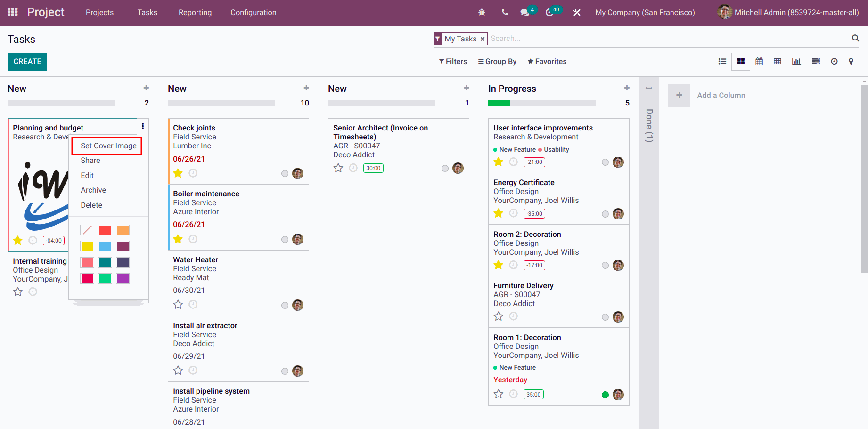Click Add a Column label
The width and height of the screenshot is (868, 429).
(721, 95)
